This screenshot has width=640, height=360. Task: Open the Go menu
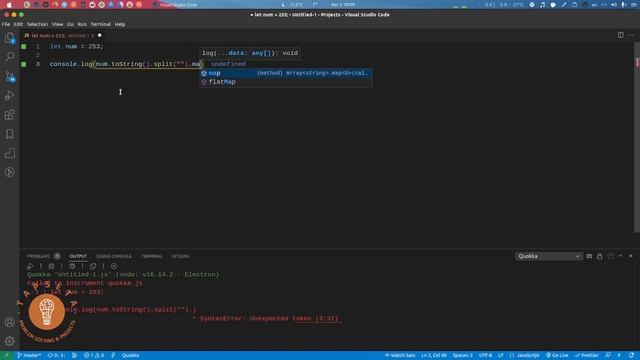tap(70, 24)
